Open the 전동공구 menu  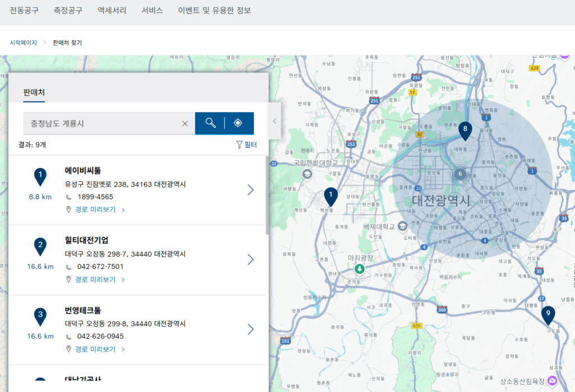(x=24, y=10)
